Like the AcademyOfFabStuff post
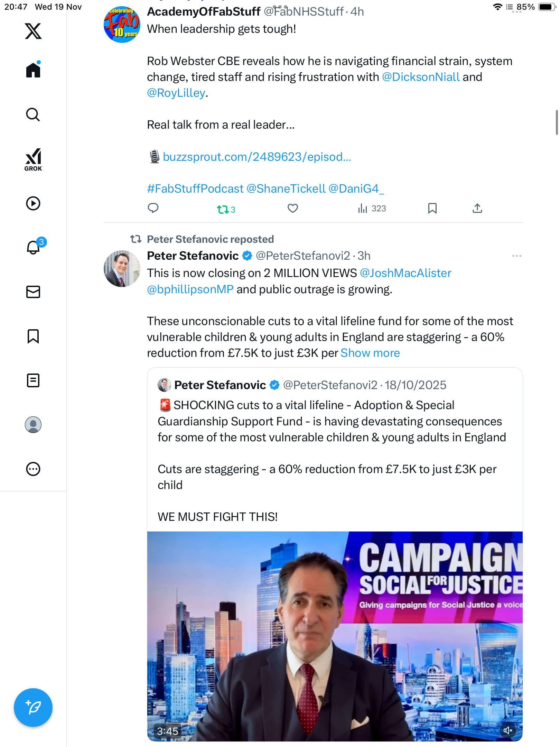This screenshot has height=747, width=560. pyautogui.click(x=293, y=208)
